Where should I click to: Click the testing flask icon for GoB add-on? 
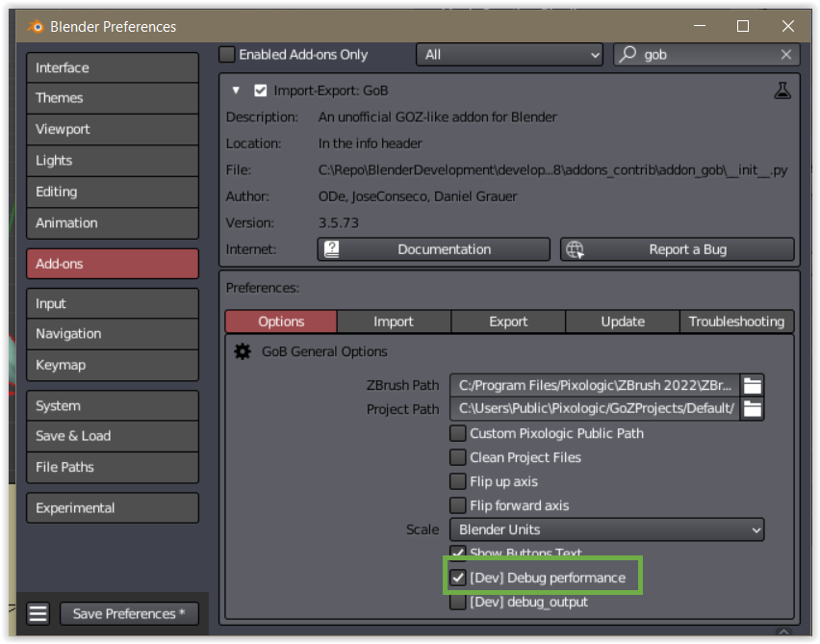coord(782,90)
